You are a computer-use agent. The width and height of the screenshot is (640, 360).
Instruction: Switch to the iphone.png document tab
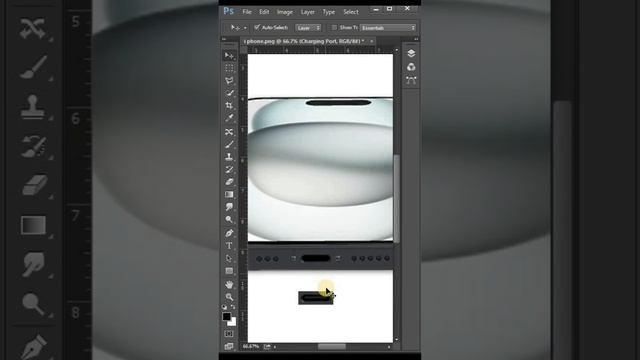304,41
